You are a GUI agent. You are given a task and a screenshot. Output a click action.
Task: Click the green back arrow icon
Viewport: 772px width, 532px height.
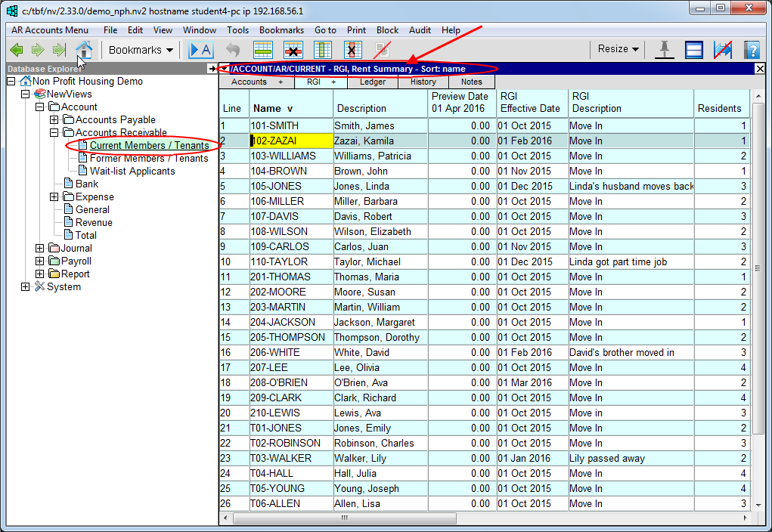pos(17,50)
